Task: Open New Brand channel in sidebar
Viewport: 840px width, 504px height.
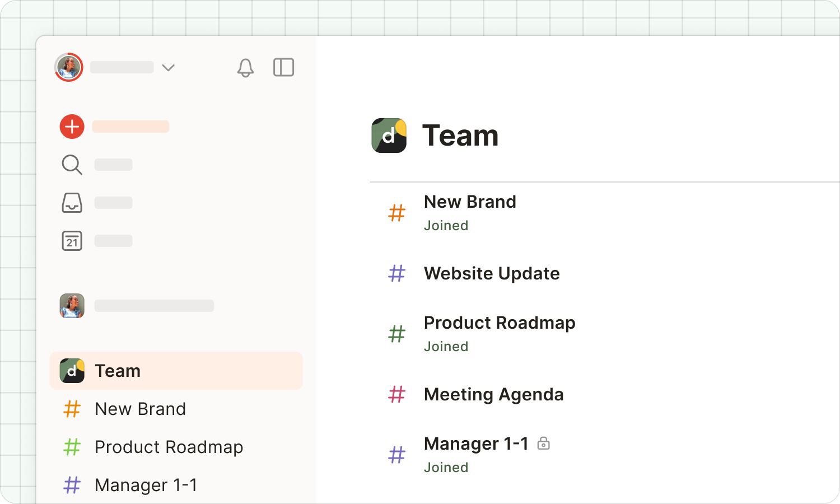Action: pyautogui.click(x=140, y=409)
